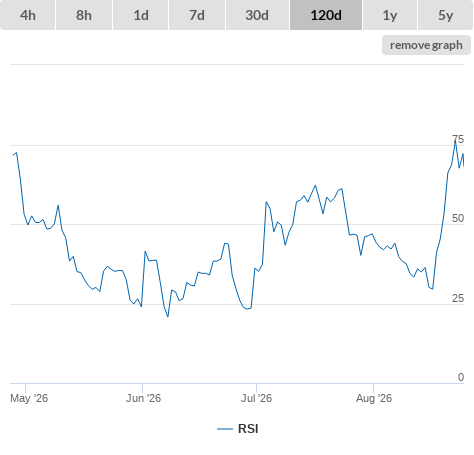Open the 7d time range tab

coord(197,15)
